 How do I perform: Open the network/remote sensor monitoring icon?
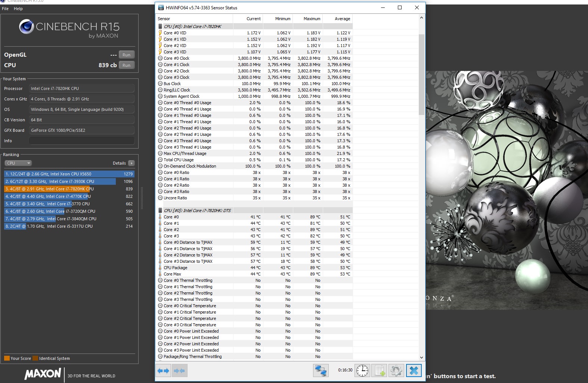click(x=321, y=370)
